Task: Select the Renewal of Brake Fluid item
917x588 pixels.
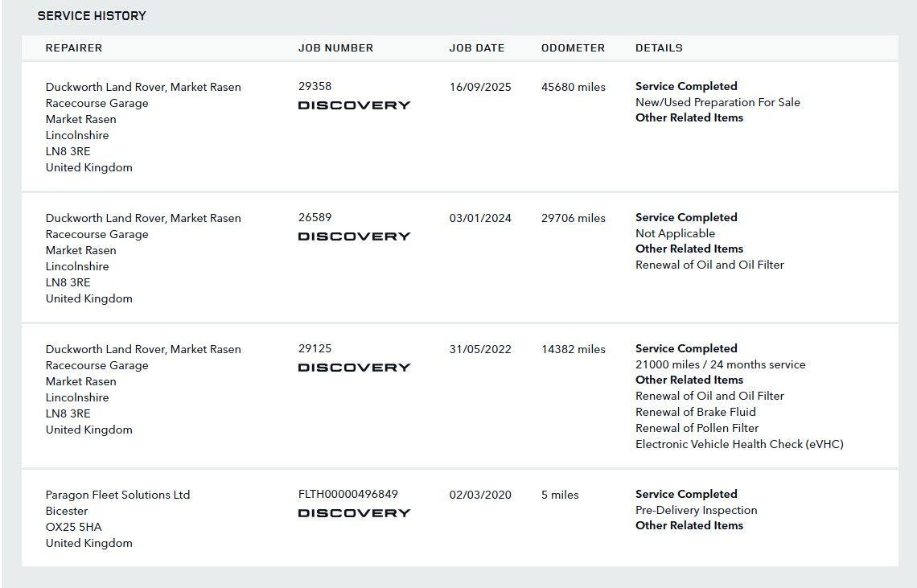Action: coord(695,412)
